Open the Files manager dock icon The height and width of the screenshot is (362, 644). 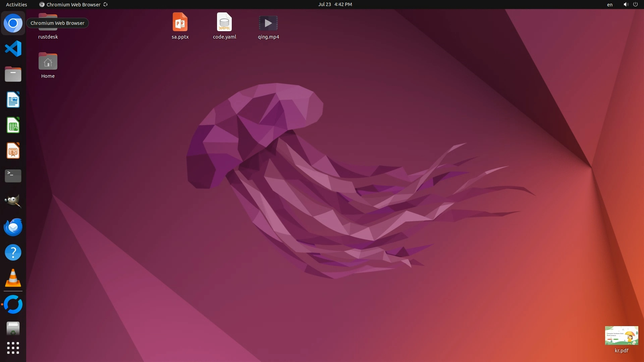(13, 74)
